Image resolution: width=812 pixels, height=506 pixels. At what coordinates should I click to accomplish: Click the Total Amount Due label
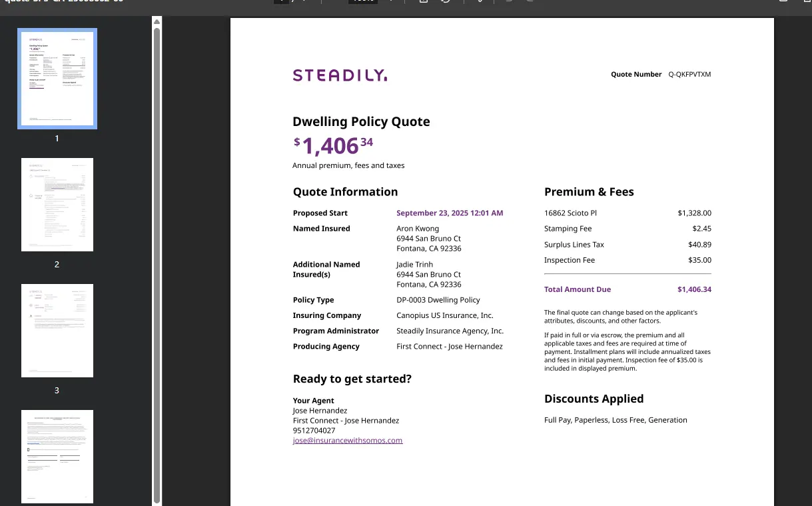tap(578, 289)
